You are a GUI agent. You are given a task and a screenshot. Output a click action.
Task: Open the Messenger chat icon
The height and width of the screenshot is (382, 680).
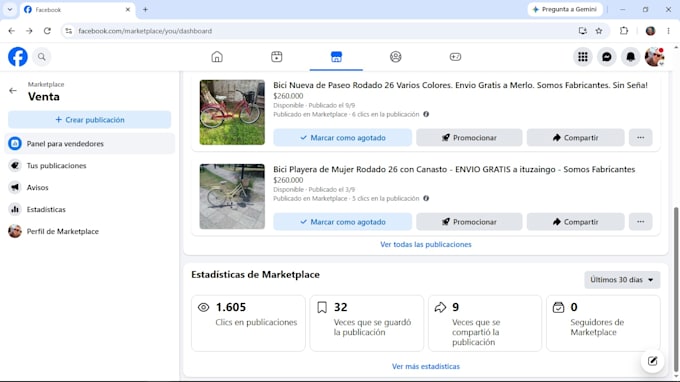point(607,57)
